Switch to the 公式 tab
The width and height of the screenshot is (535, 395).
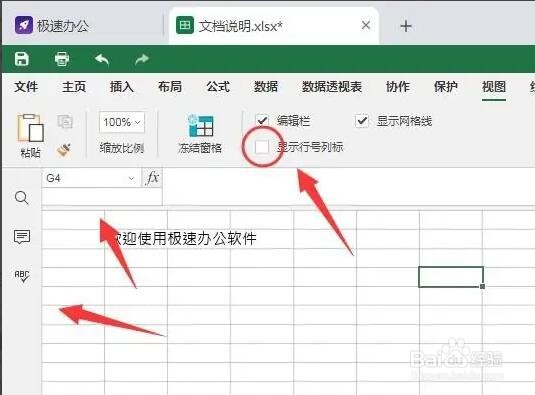click(218, 87)
